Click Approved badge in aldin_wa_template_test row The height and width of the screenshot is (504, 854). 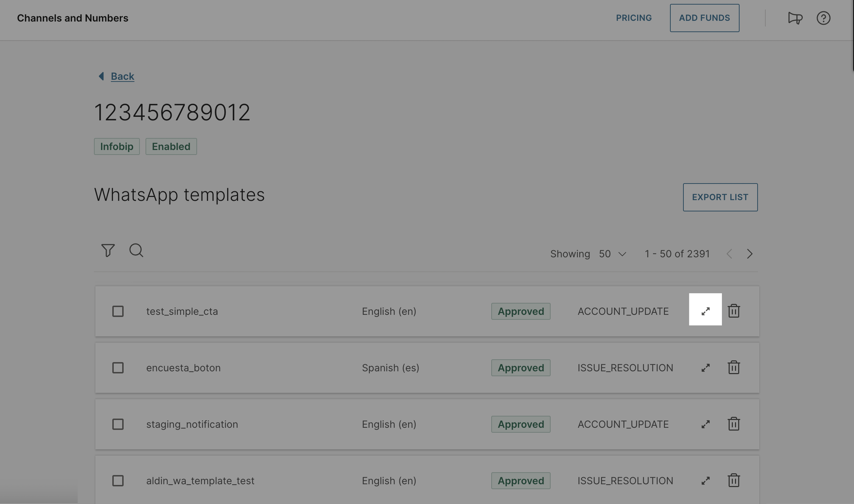pos(521,481)
